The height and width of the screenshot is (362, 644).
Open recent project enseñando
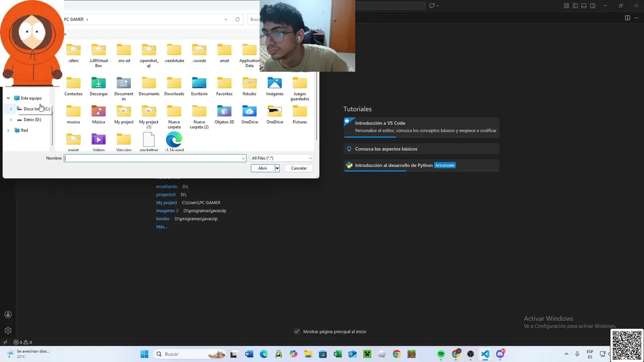coord(167,187)
